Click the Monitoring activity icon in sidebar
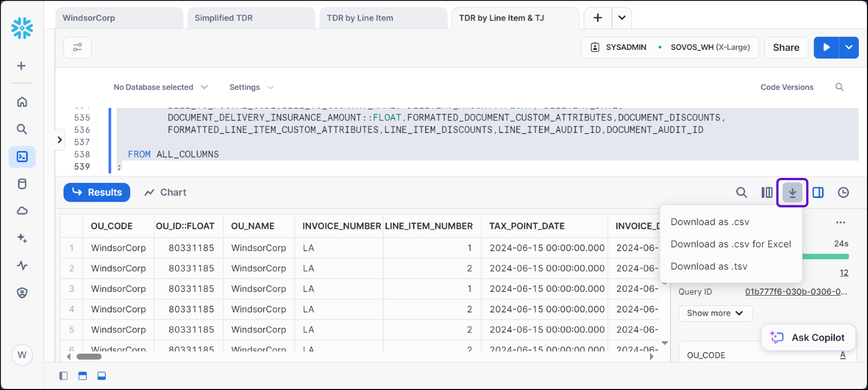The height and width of the screenshot is (390, 868). point(22,265)
